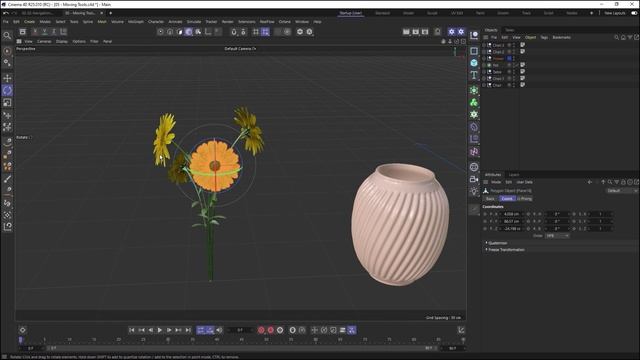
Task: Open the Objects manager hamburger menu
Action: point(485,37)
